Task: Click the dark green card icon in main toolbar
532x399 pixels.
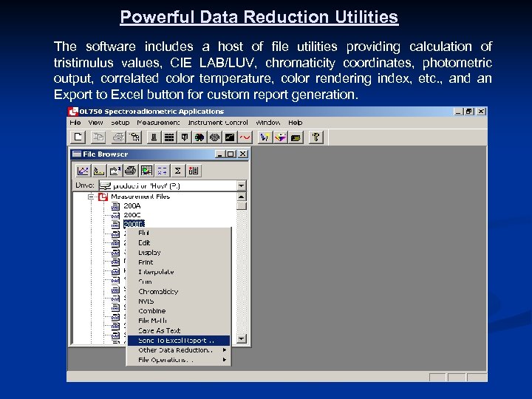Action: click(296, 137)
